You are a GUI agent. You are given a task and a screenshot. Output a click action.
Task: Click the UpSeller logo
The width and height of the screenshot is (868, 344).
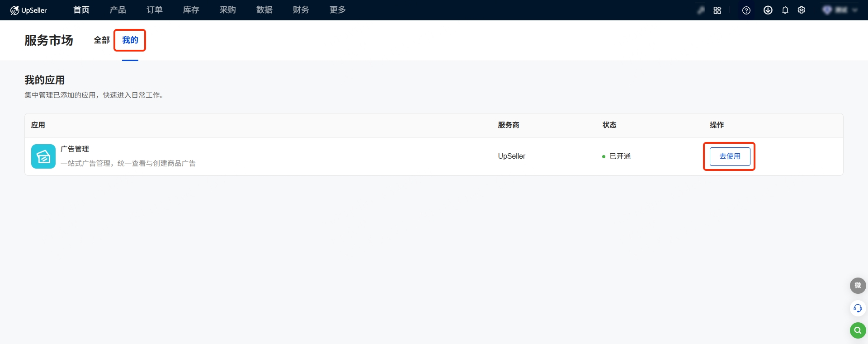(28, 10)
